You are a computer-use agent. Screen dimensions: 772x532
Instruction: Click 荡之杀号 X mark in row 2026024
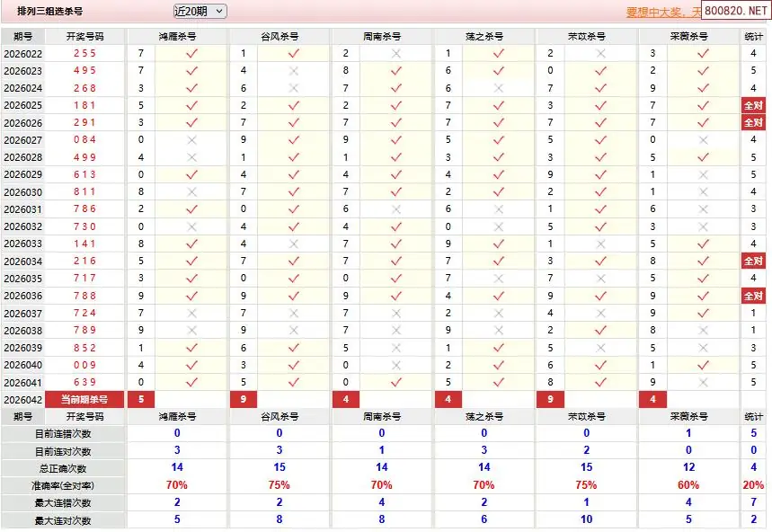click(x=499, y=88)
